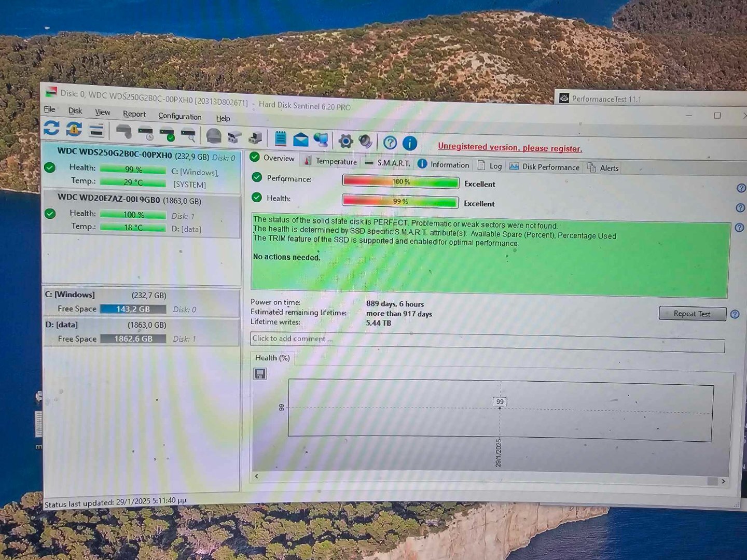The width and height of the screenshot is (747, 560).
Task: Click the 889 days, 6 hours value
Action: tap(395, 304)
